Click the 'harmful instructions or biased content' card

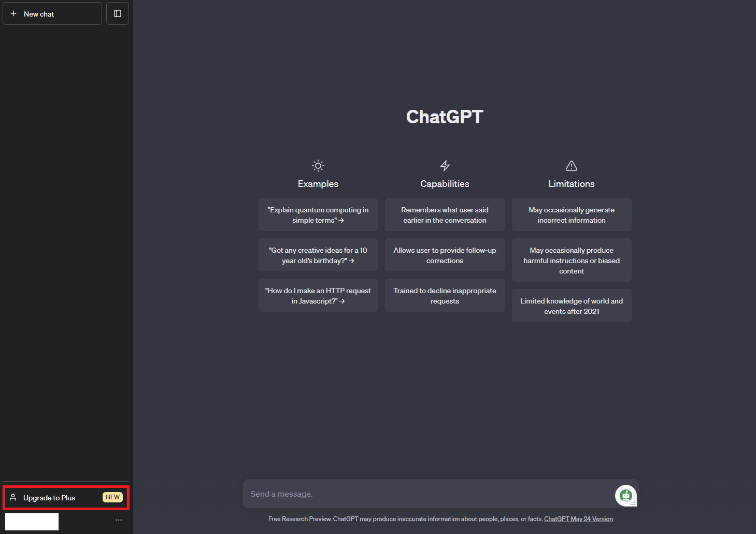point(572,260)
